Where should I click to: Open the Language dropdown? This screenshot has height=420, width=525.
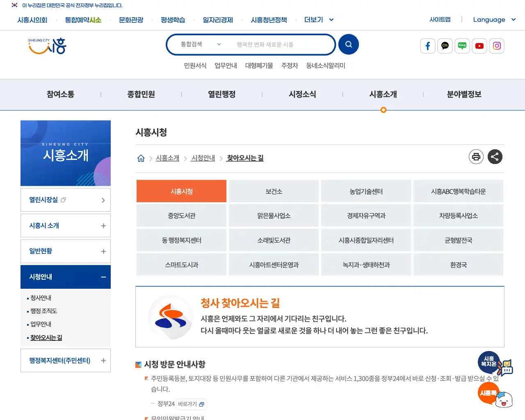[x=494, y=20]
